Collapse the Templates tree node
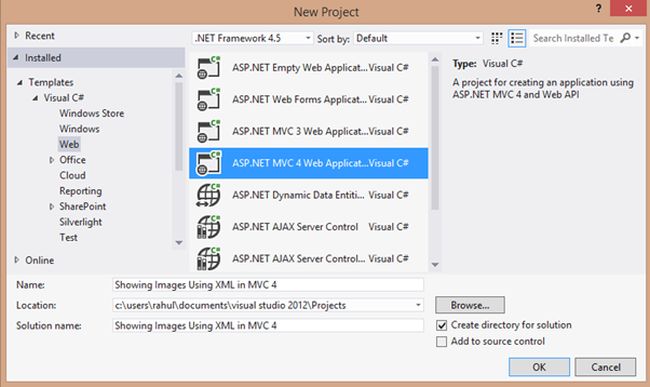 click(19, 82)
